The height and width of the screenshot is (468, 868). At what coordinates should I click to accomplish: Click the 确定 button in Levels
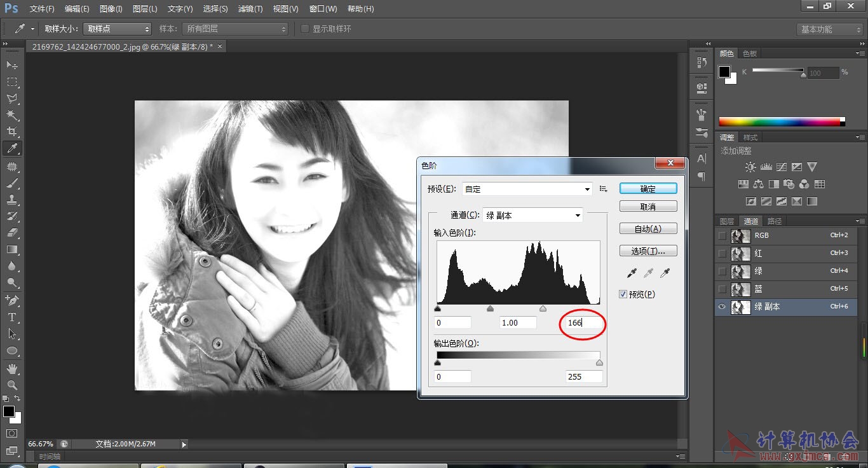coord(648,189)
